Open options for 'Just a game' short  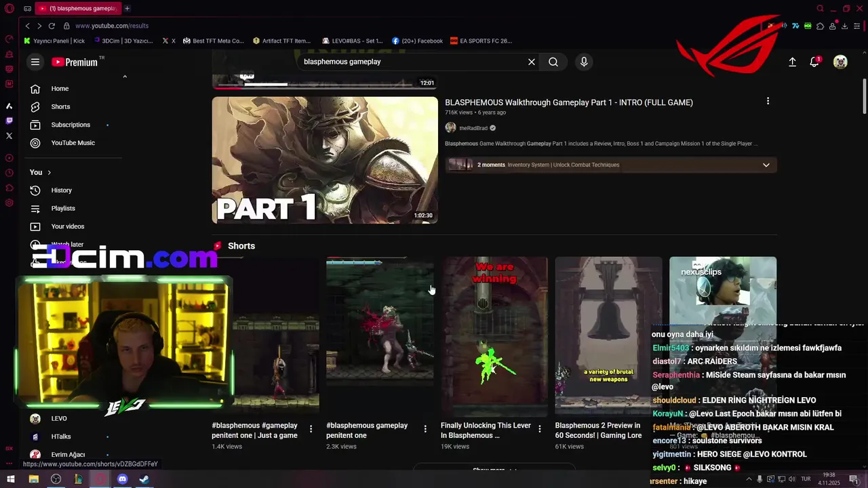[311, 429]
